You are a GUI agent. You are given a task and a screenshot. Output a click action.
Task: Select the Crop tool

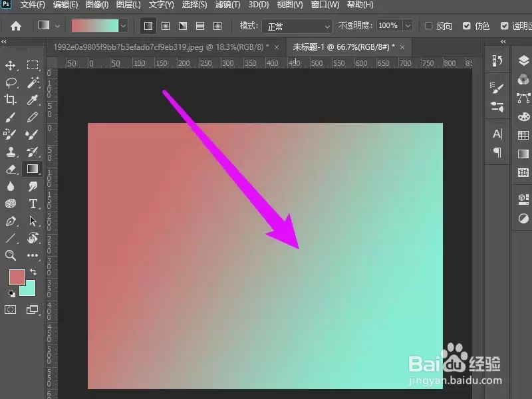[x=11, y=100]
